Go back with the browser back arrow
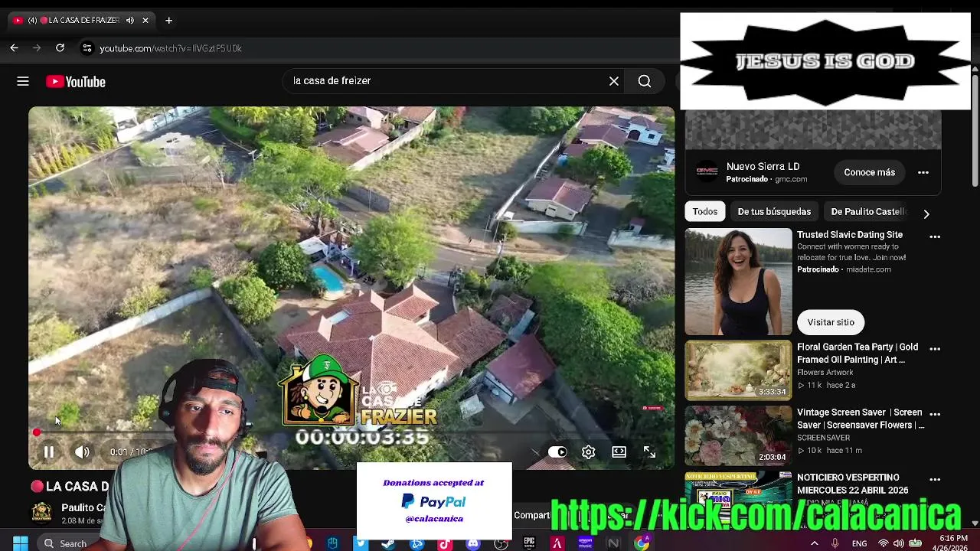 [x=14, y=48]
